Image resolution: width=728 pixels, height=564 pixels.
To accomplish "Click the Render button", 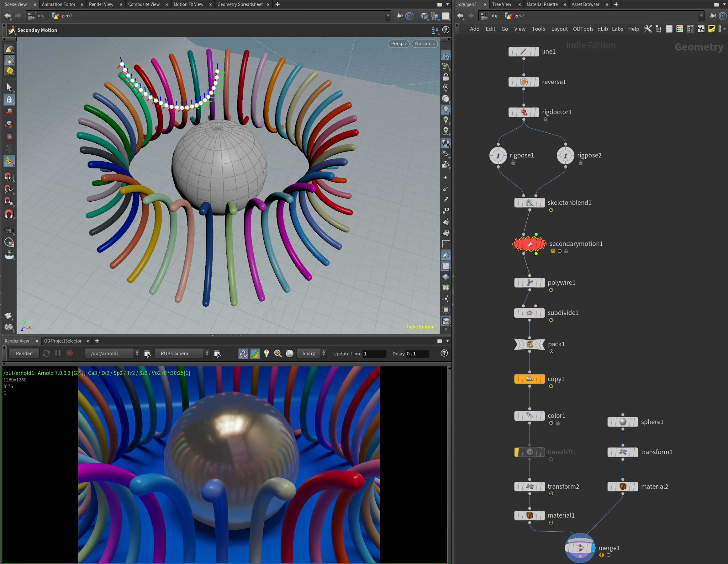I will pyautogui.click(x=24, y=354).
